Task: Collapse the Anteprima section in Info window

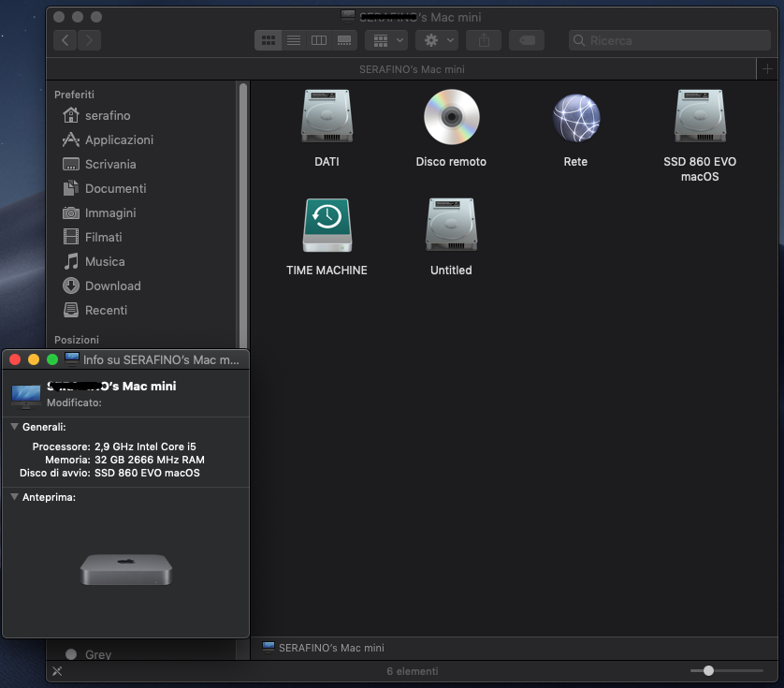Action: pos(14,497)
